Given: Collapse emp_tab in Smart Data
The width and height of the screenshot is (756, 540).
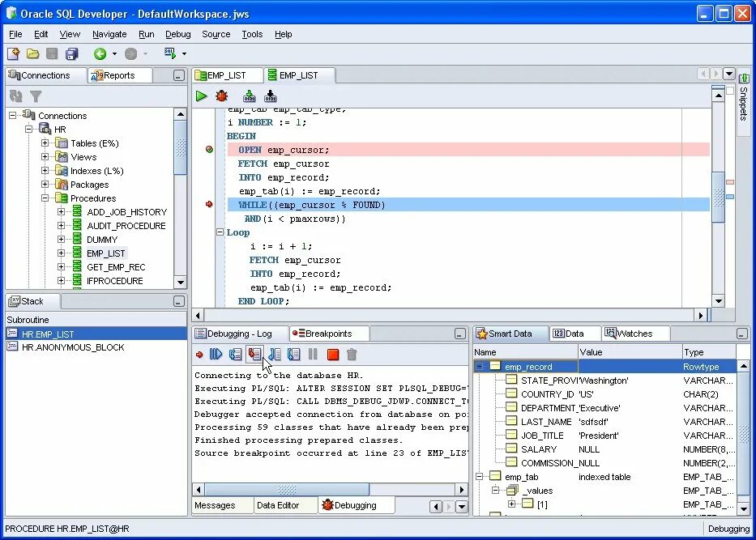Looking at the screenshot, I should [479, 476].
